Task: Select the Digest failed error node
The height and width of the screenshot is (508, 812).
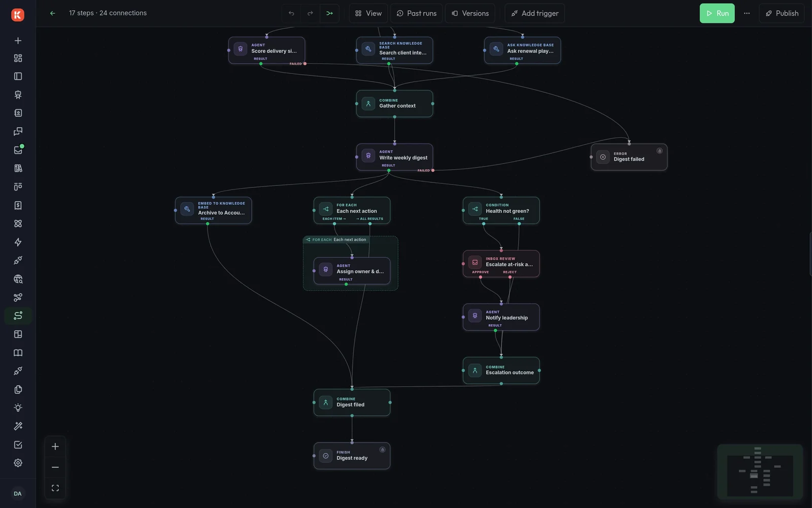Action: click(x=629, y=157)
